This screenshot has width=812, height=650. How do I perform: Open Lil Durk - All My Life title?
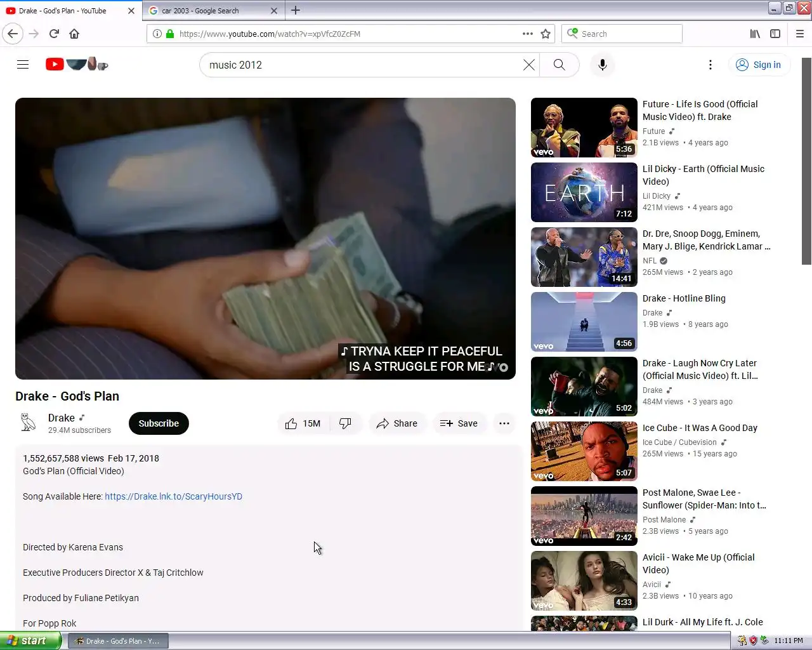[x=702, y=622]
